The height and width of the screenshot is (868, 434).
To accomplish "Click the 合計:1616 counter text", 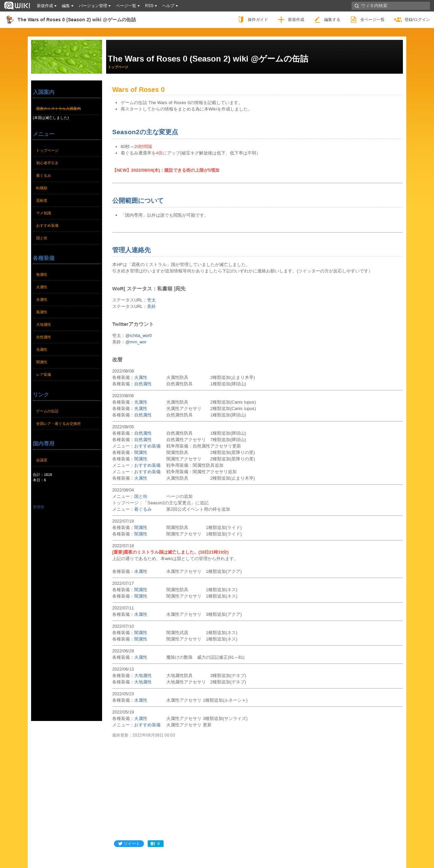I will click(x=43, y=475).
